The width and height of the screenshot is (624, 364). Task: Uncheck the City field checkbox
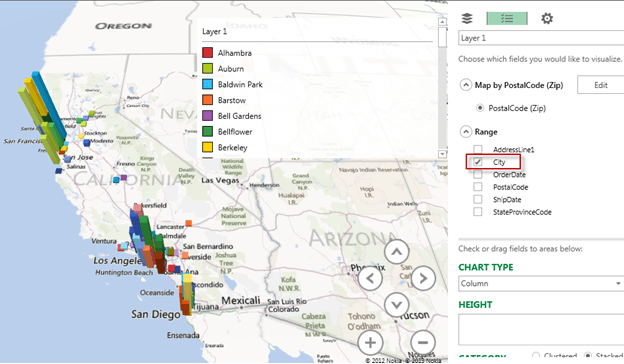[478, 162]
